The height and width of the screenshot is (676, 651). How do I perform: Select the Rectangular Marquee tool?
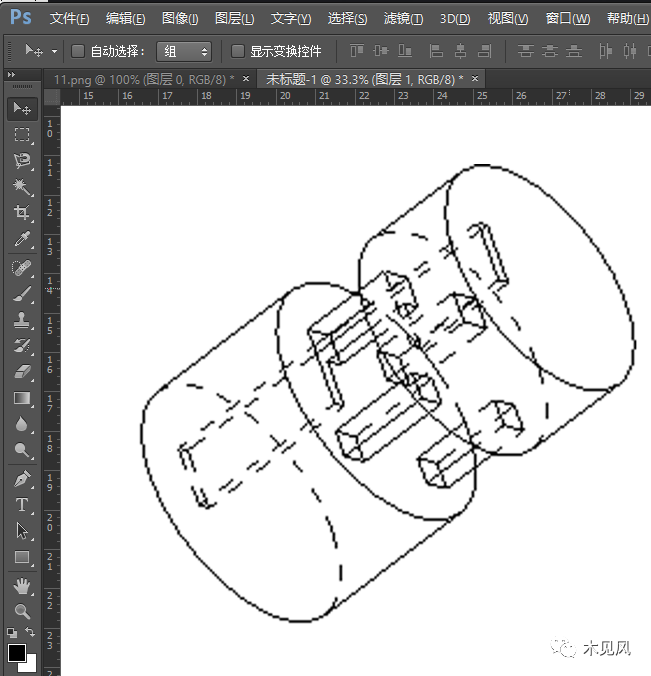click(x=22, y=135)
